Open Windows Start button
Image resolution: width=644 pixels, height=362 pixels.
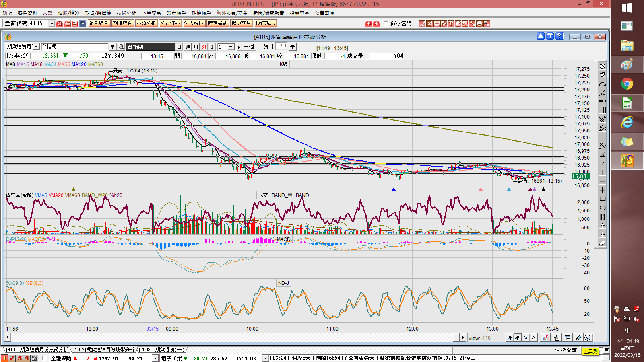627,8
